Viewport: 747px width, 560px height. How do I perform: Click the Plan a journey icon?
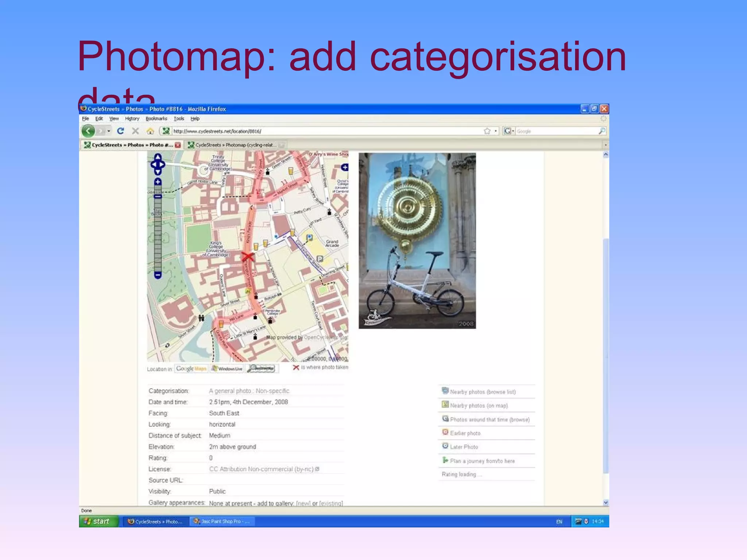(x=445, y=460)
